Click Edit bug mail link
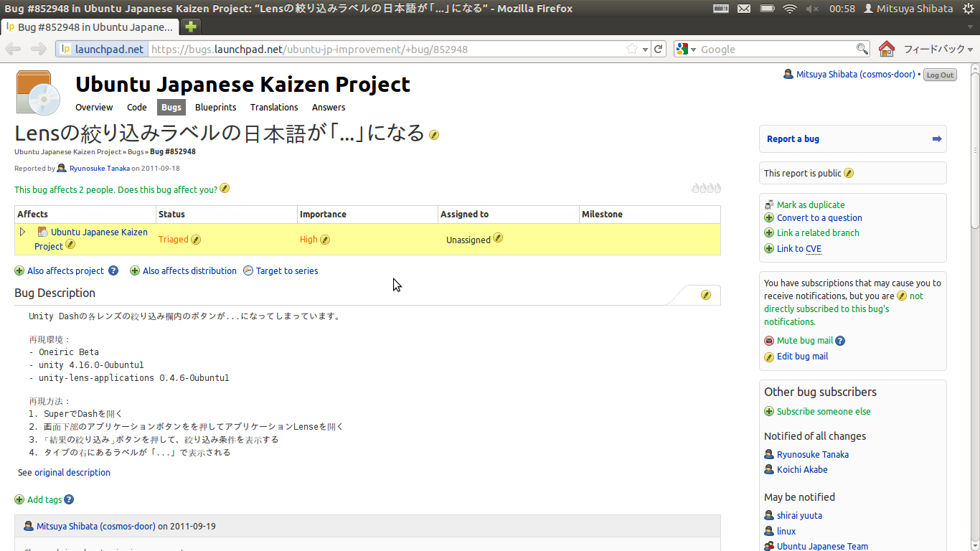The height and width of the screenshot is (551, 980). click(802, 357)
